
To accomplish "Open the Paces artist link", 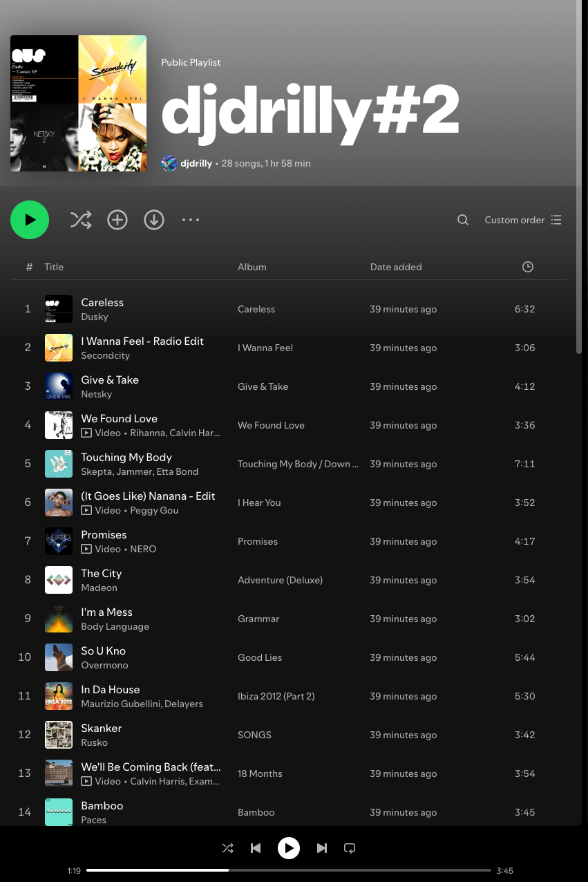I will click(93, 820).
